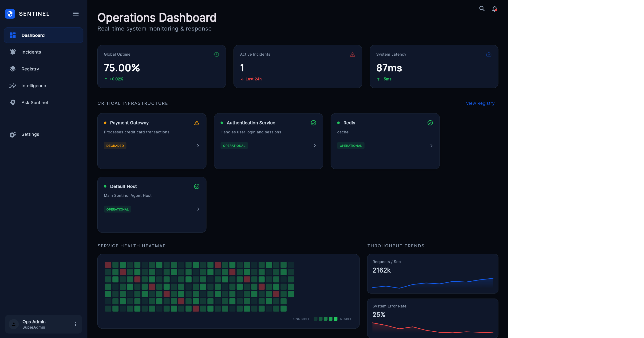Viewport: 644px width, 338px height.
Task: Expand Default Host card chevron
Action: pyautogui.click(x=198, y=209)
